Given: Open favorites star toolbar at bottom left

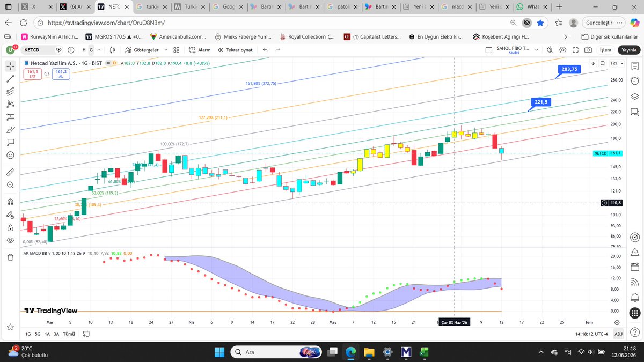Looking at the screenshot, I should (x=10, y=327).
